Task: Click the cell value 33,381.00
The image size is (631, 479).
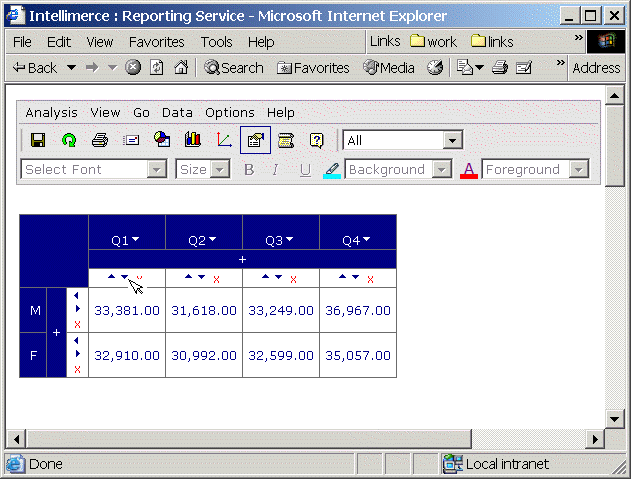Action: click(x=127, y=310)
